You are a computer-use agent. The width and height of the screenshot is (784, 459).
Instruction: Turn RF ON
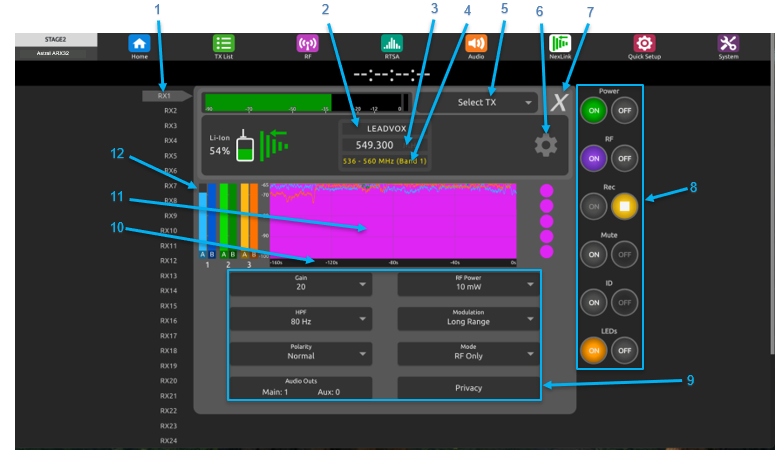point(594,158)
